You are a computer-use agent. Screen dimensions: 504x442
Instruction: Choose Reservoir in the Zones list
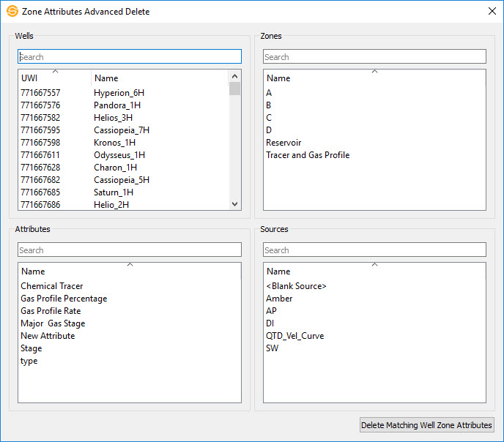(283, 143)
